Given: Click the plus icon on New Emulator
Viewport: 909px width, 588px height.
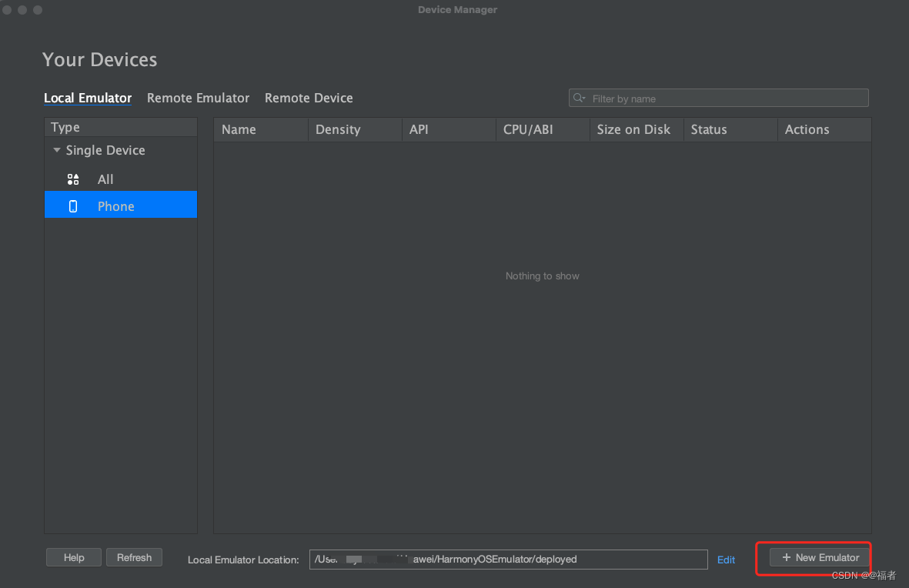Looking at the screenshot, I should [786, 557].
